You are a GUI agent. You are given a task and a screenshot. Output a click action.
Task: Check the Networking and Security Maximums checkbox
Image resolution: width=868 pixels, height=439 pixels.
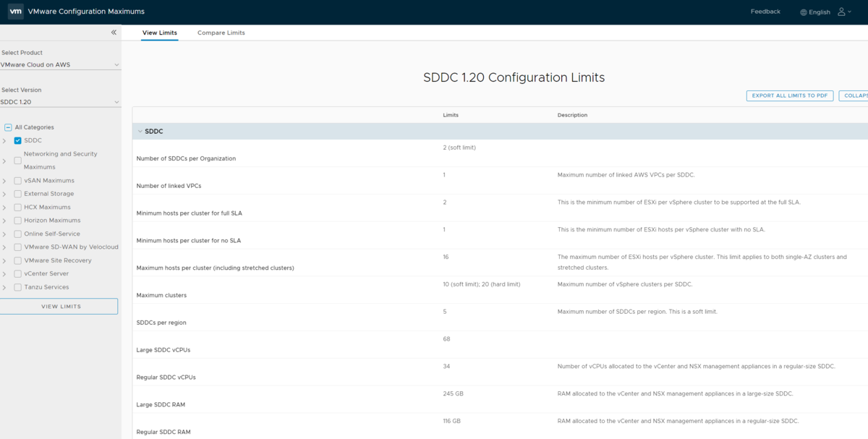click(x=18, y=161)
